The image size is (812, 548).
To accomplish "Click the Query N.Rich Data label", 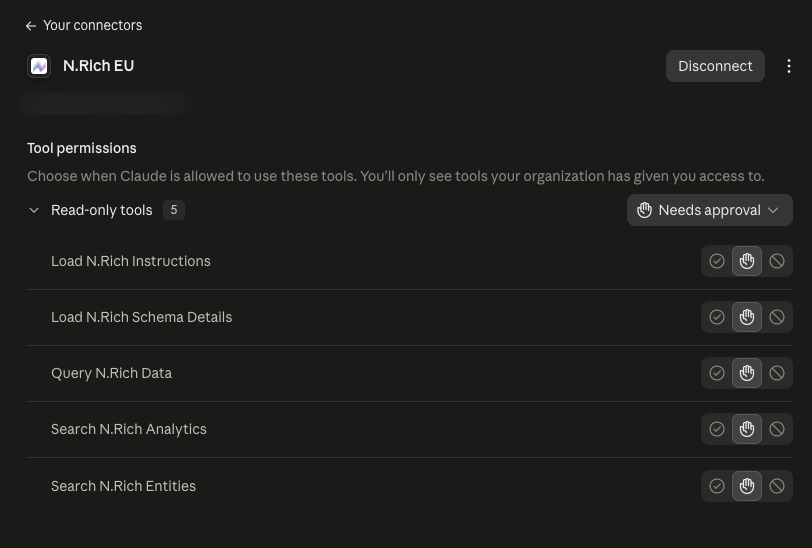I will point(111,373).
